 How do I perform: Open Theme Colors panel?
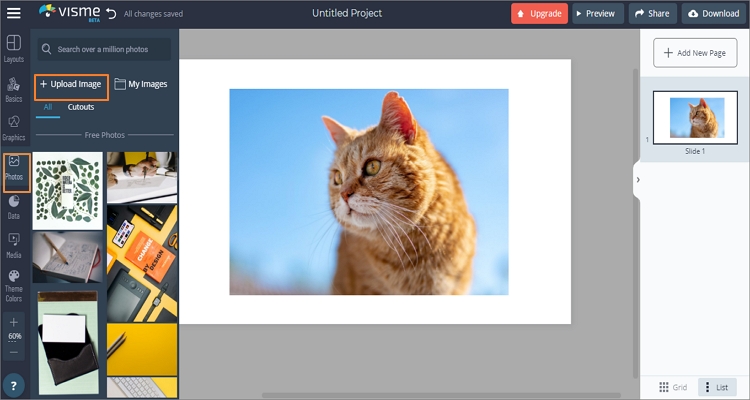14,286
